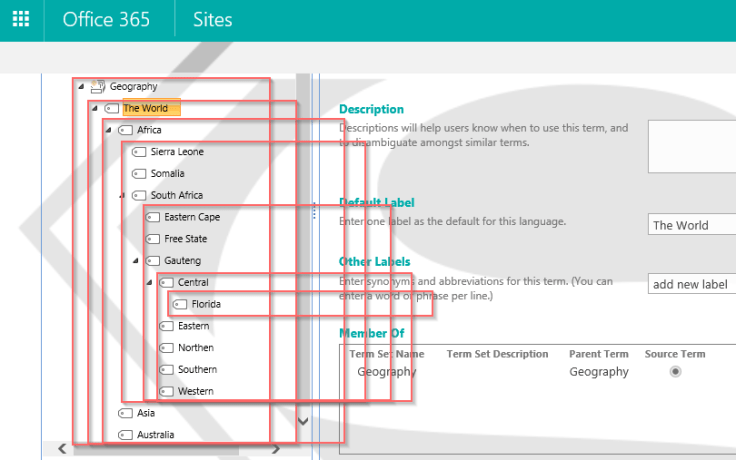Image resolution: width=736 pixels, height=460 pixels.
Task: Click the term icon beside Western
Action: point(166,391)
